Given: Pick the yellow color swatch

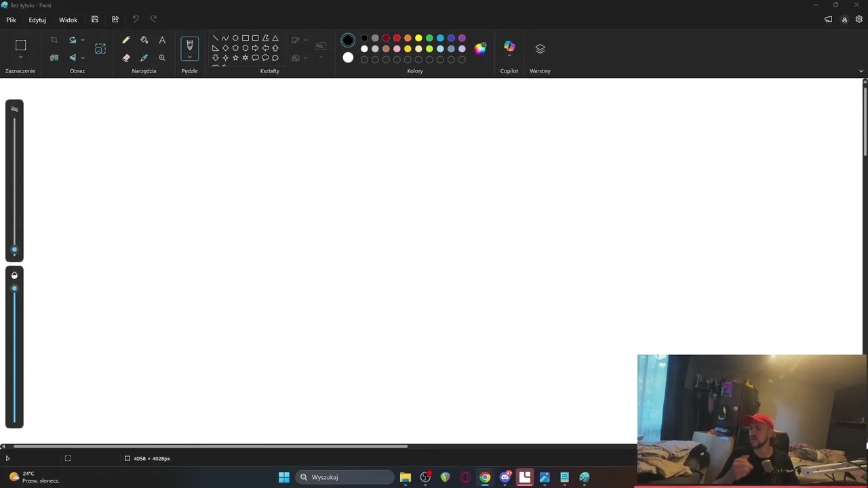Looking at the screenshot, I should 418,38.
